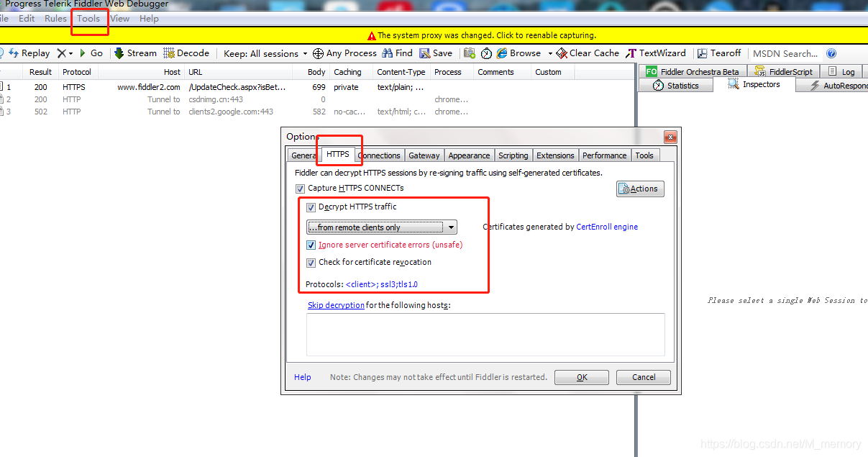Select session row clients2.google.com:443
Screen dimensions: 868x457
[316, 112]
